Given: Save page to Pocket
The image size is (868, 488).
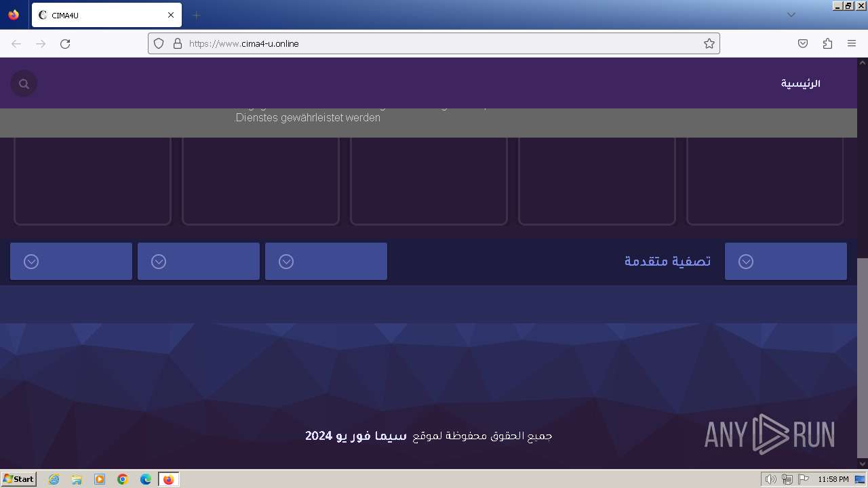Looking at the screenshot, I should click(803, 43).
